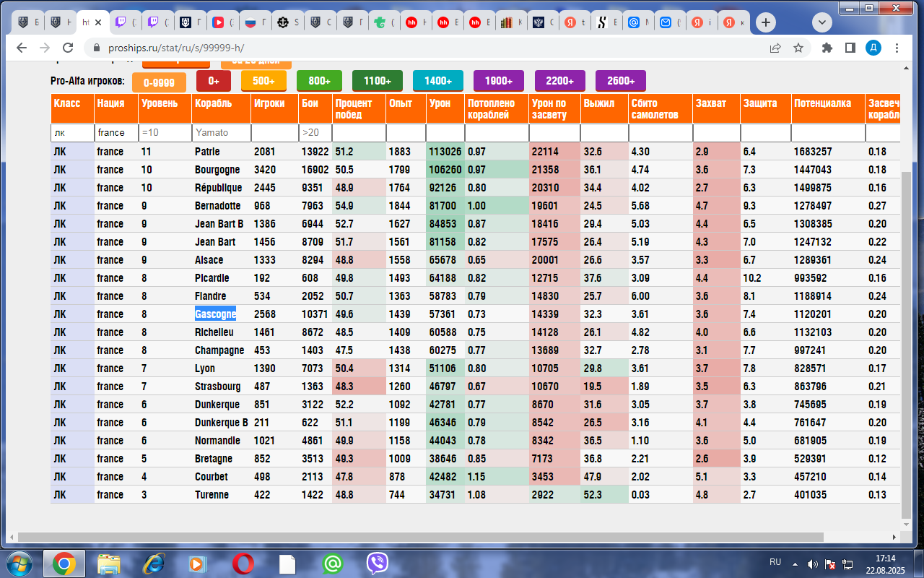Screen dimensions: 924x578
Task: Click the highlighted Gascogne ship name
Action: [215, 314]
